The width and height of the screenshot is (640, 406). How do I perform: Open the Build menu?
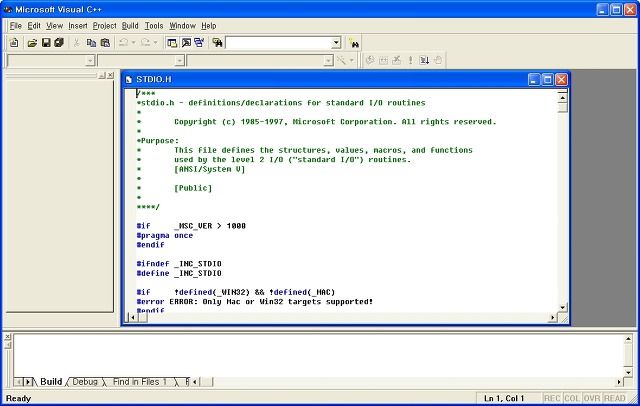[x=130, y=26]
